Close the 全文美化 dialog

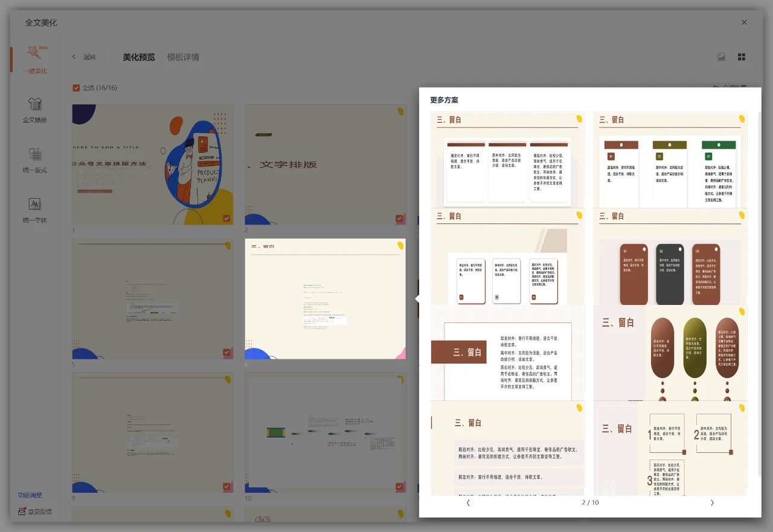(x=744, y=22)
